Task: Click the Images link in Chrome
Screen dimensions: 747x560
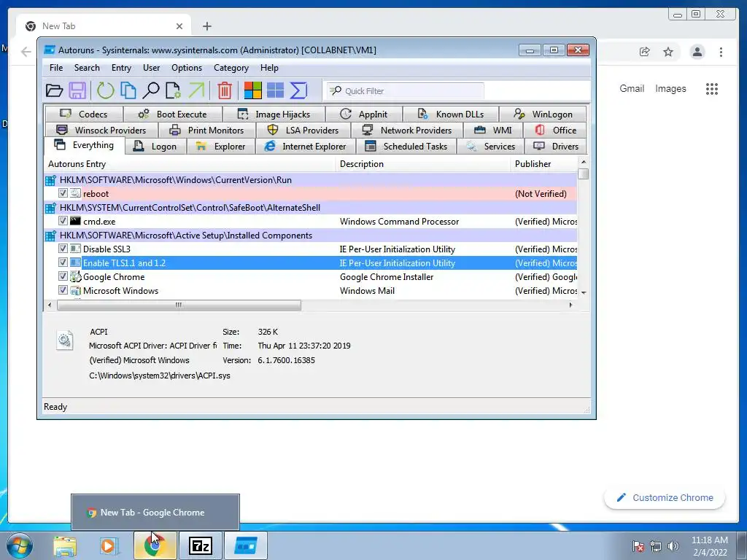Action: [670, 88]
